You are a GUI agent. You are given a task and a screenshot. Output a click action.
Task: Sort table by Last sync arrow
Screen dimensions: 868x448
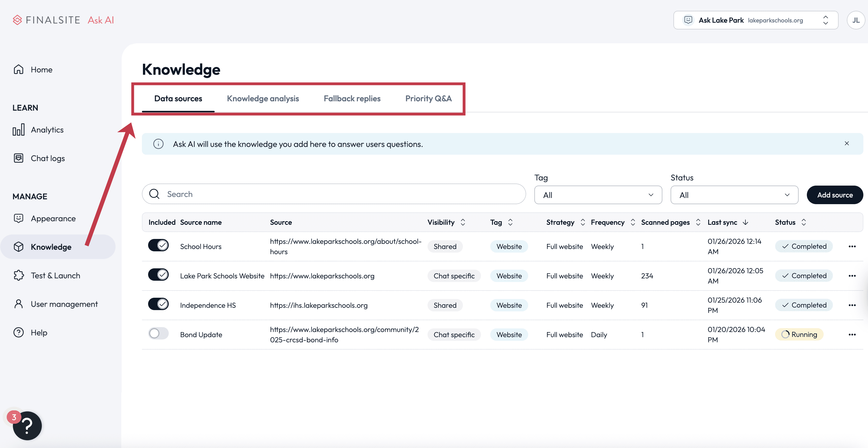coord(745,222)
